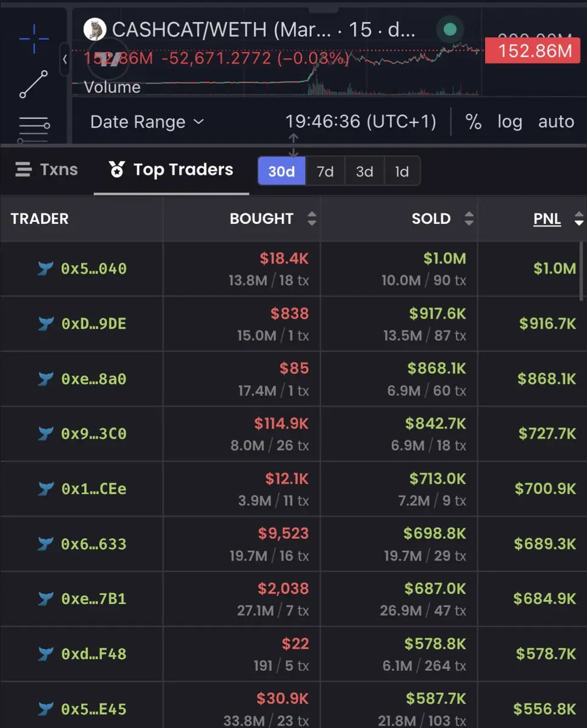
Task: Sort by BOUGHT column arrows
Action: tap(312, 219)
